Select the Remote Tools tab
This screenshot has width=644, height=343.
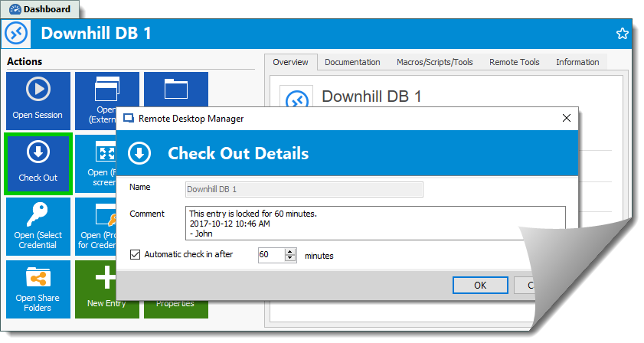pos(514,62)
